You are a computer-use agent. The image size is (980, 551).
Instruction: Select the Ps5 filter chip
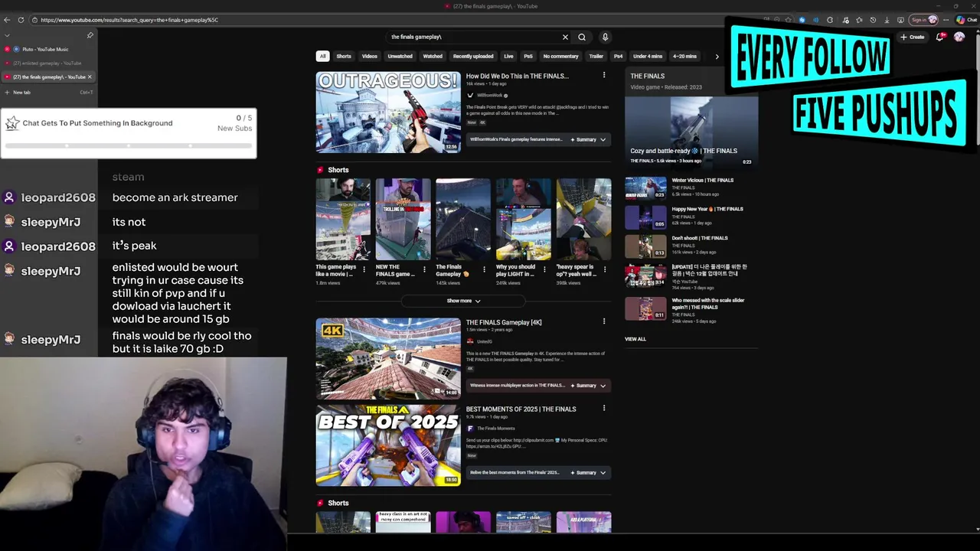click(528, 56)
